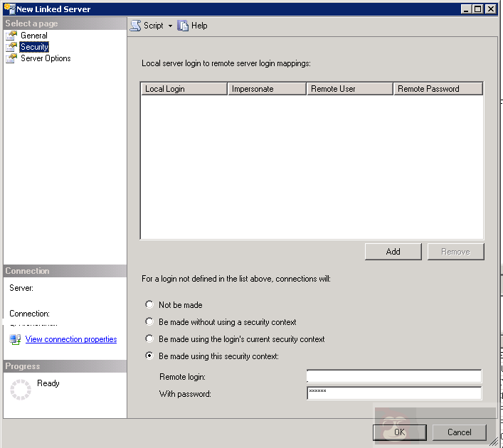Click the Cancel button
The image size is (503, 448).
[460, 432]
